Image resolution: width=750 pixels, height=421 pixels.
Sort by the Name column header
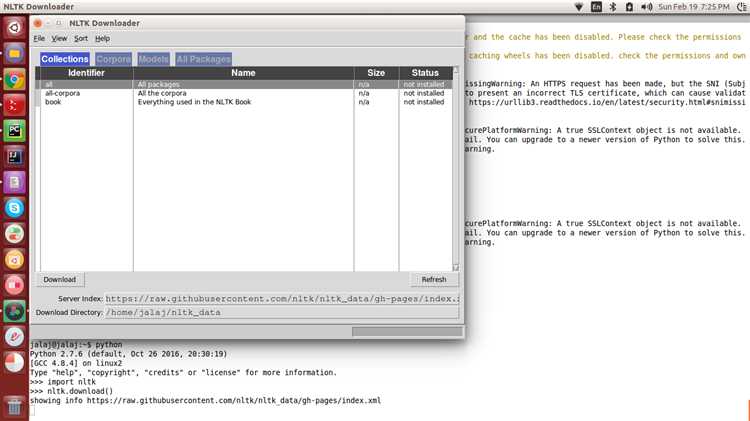pos(243,73)
